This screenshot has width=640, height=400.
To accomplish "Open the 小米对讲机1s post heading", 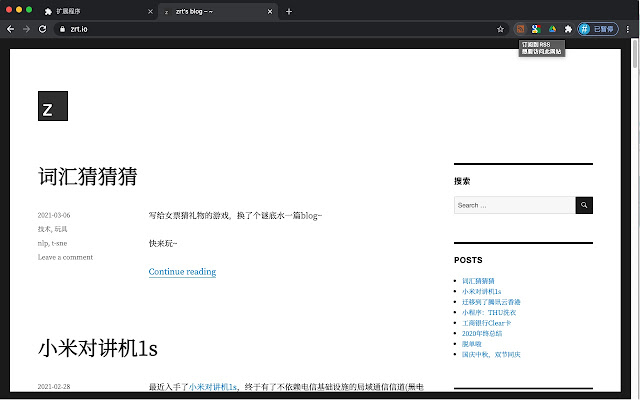I will (x=98, y=348).
